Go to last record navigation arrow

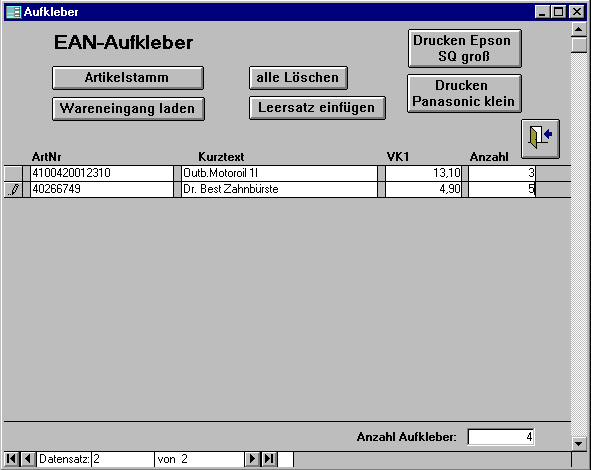(x=269, y=459)
